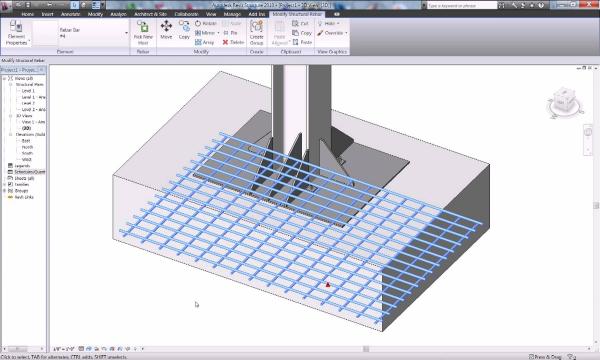Open the View ribbon tab
This screenshot has height=360, width=600.
click(211, 14)
